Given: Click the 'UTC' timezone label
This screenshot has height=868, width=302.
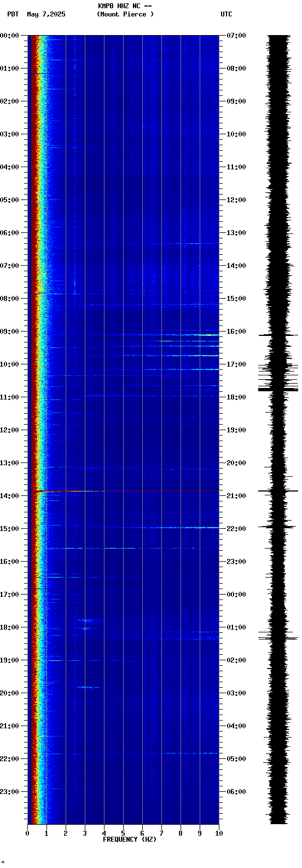Looking at the screenshot, I should (x=226, y=14).
